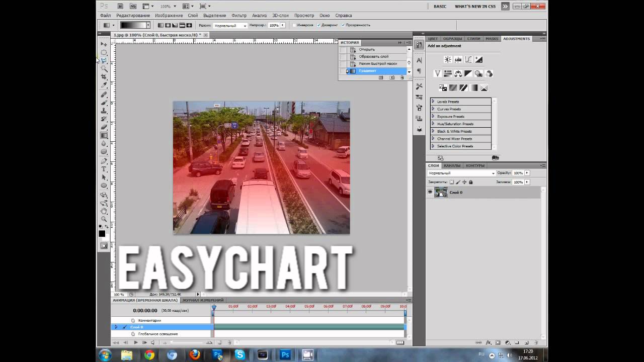Viewport: 644px width, 362px height.
Task: Toggle Quick Mask mode button in toolbox
Action: [104, 245]
